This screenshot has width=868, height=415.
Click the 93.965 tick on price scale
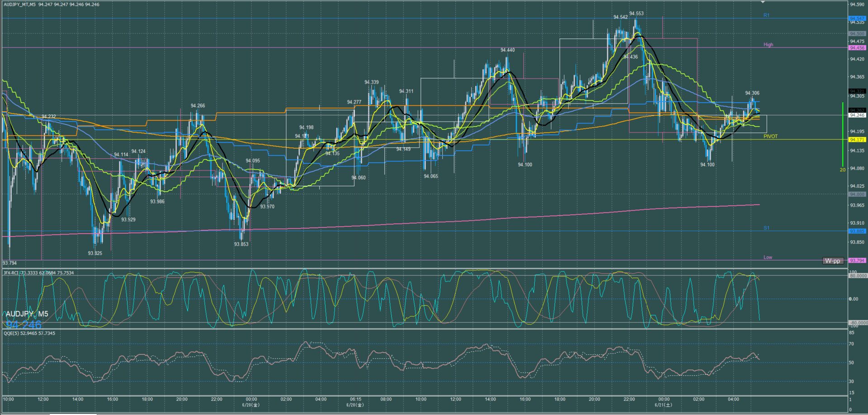coord(858,205)
